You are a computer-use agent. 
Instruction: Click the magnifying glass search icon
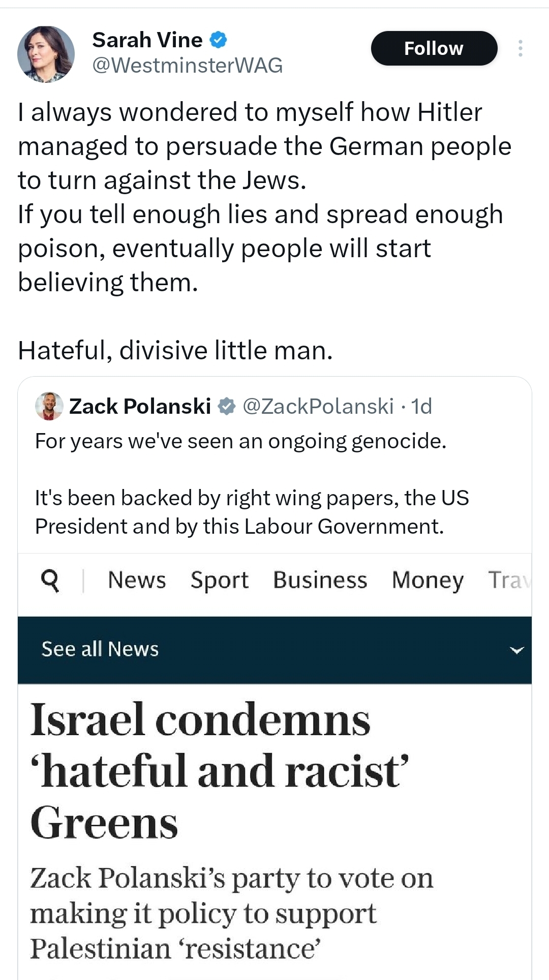tap(50, 580)
